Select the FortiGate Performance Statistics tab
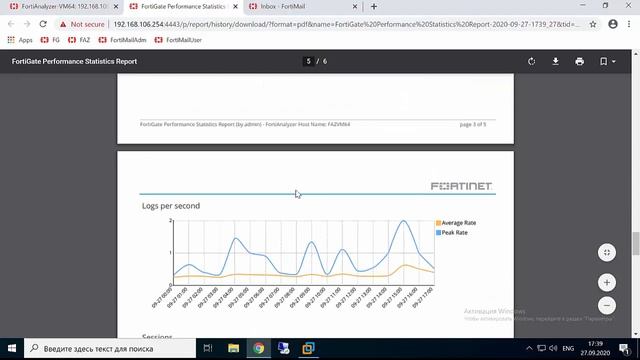 point(183,7)
